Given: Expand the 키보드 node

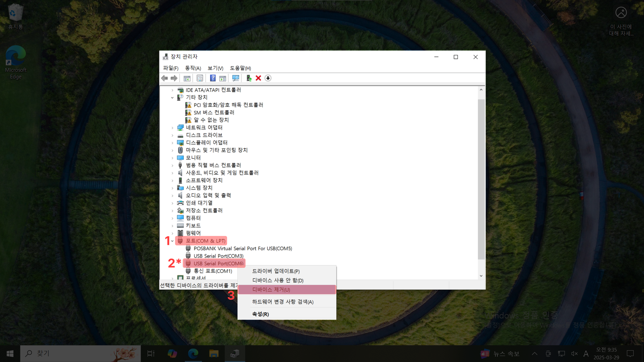Looking at the screenshot, I should [x=172, y=226].
